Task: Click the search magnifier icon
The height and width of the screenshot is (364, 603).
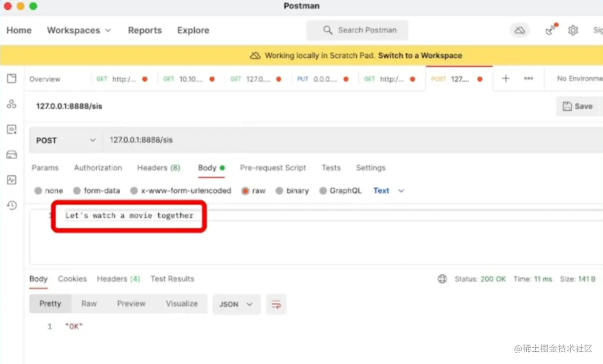Action: [x=328, y=30]
